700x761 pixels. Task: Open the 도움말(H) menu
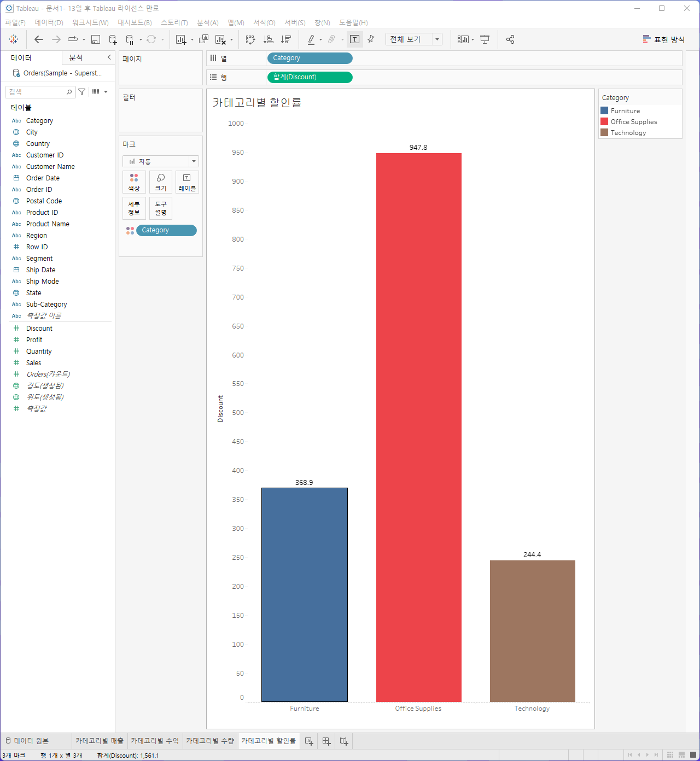click(x=353, y=22)
